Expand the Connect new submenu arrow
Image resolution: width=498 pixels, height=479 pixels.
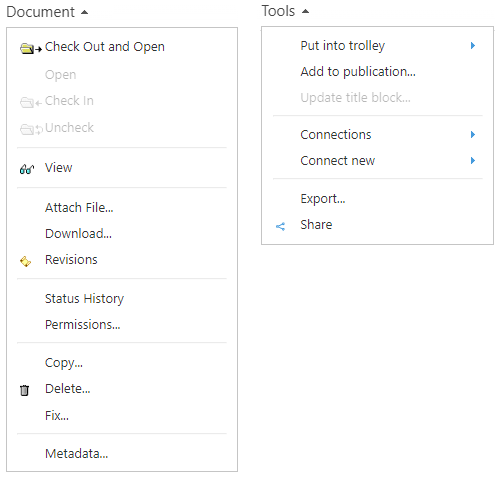[x=473, y=161]
